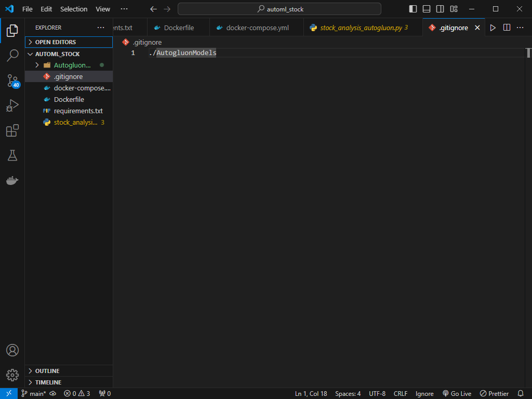532x399 pixels.
Task: Go to line via Ln 1, Col 18
Action: point(311,394)
